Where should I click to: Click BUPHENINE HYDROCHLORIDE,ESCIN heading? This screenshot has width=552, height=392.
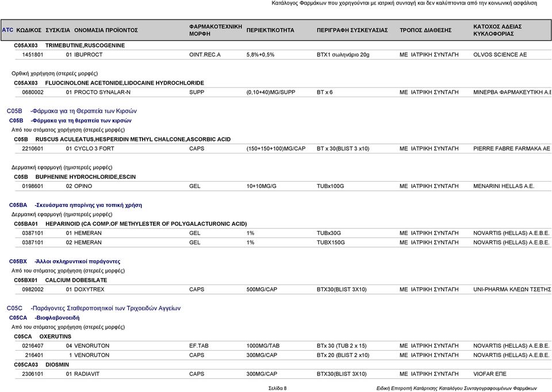click(x=86, y=177)
